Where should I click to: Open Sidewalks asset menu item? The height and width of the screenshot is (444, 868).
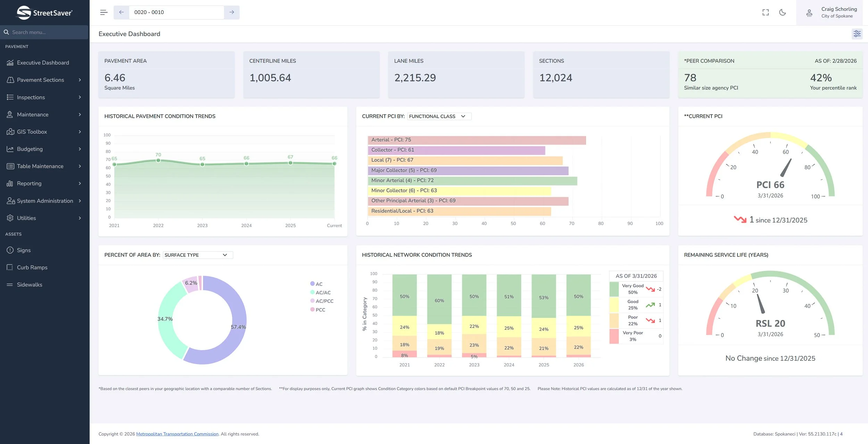(30, 285)
